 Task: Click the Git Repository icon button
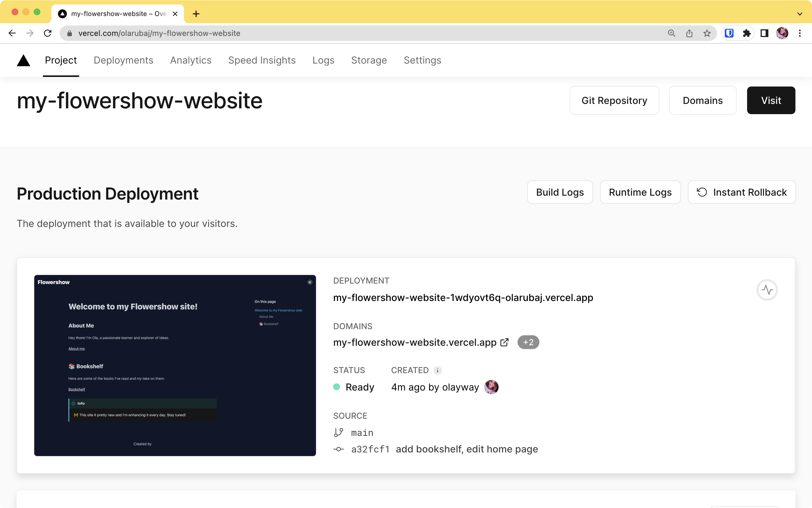click(615, 100)
